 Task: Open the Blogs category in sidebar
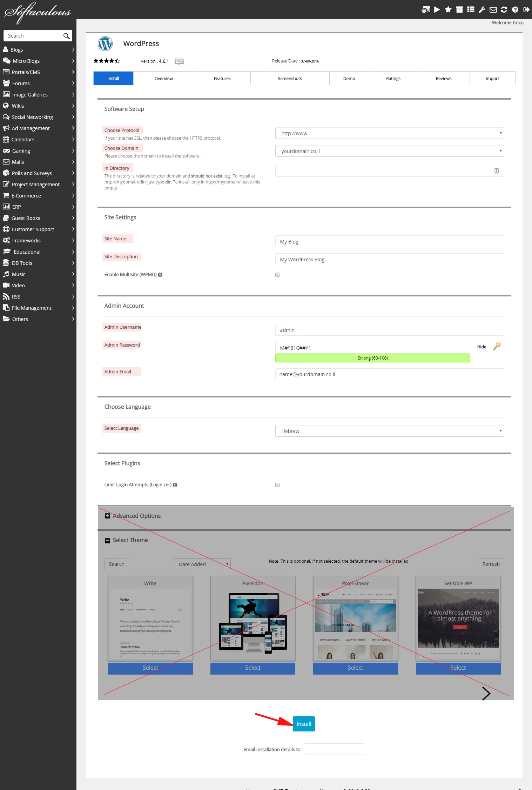point(38,50)
